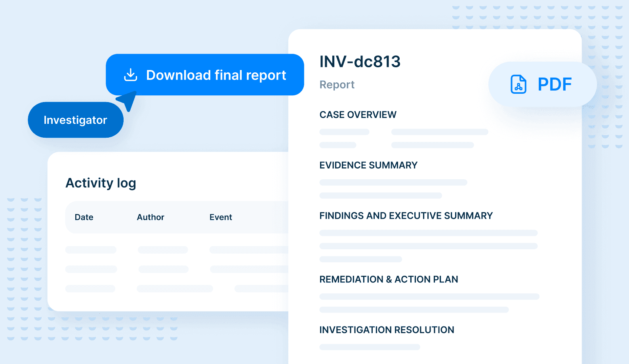Click the Event column header
Viewport: 629px width, 364px height.
221,217
